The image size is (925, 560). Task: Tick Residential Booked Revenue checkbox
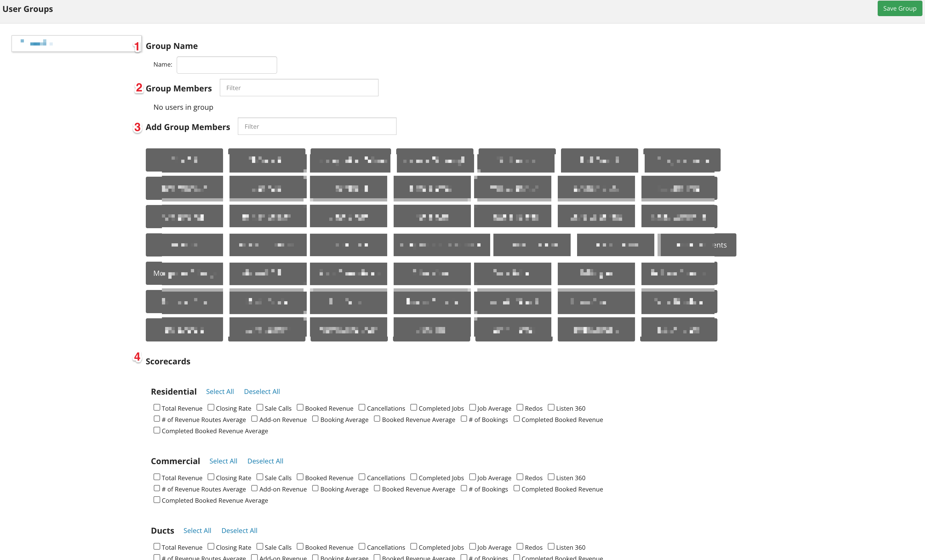tap(300, 407)
